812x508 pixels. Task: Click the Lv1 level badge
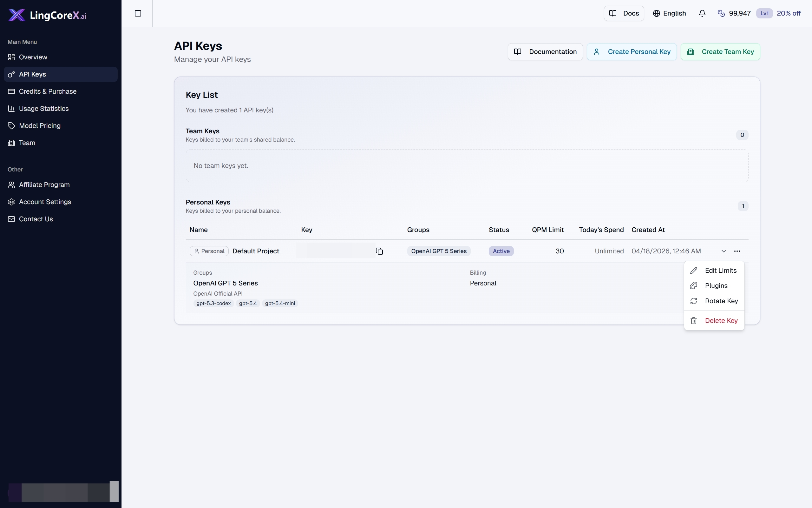point(764,13)
